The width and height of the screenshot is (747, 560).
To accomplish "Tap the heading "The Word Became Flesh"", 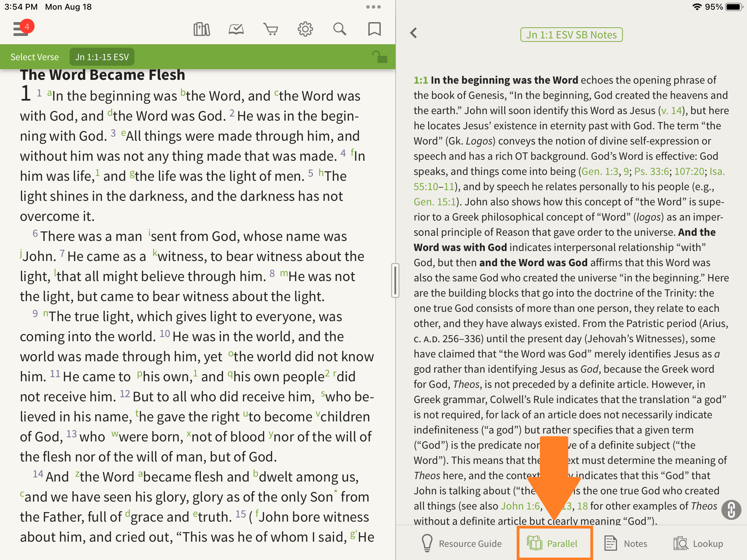I will coord(103,75).
